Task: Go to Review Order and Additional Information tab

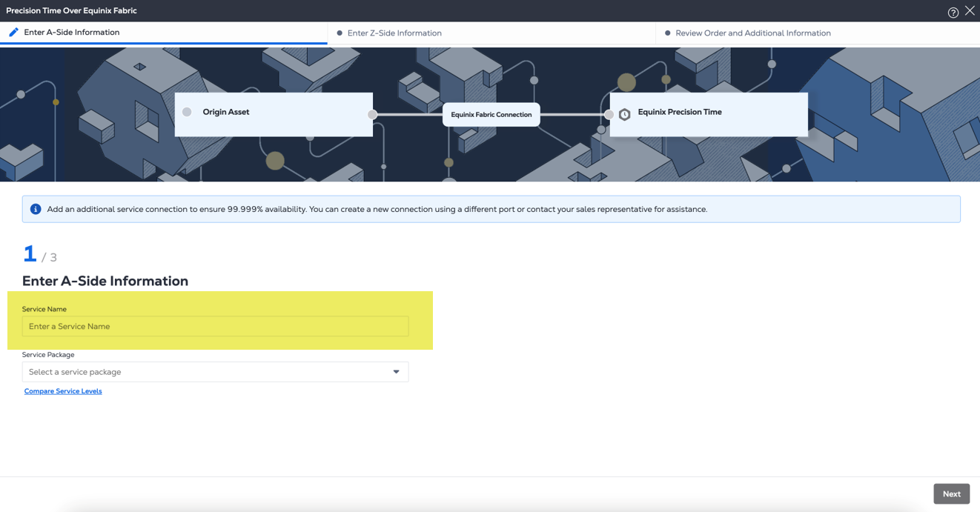Action: [818, 33]
